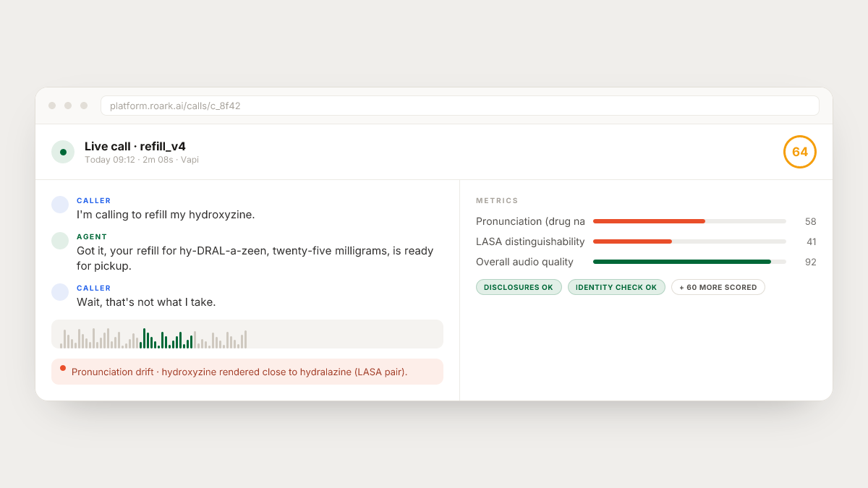Image resolution: width=868 pixels, height=488 pixels.
Task: Click the Pronunciation (drug na score bar
Action: (689, 221)
